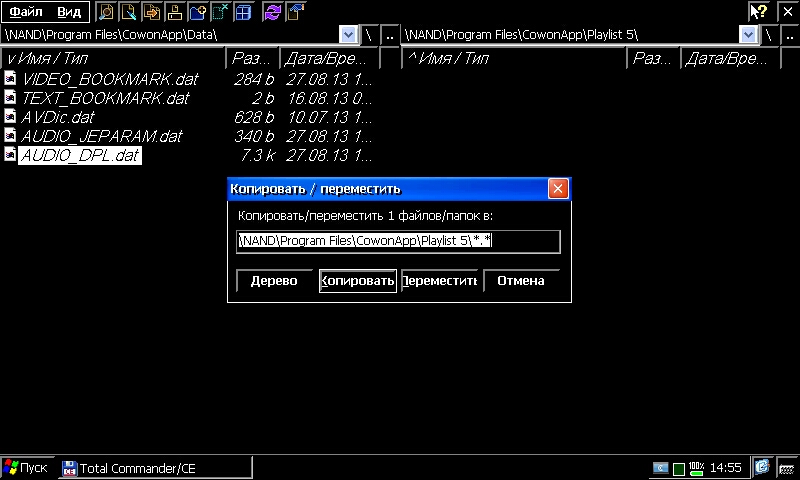The height and width of the screenshot is (480, 800).
Task: Close the Копировать / переместить dialog
Action: click(558, 189)
